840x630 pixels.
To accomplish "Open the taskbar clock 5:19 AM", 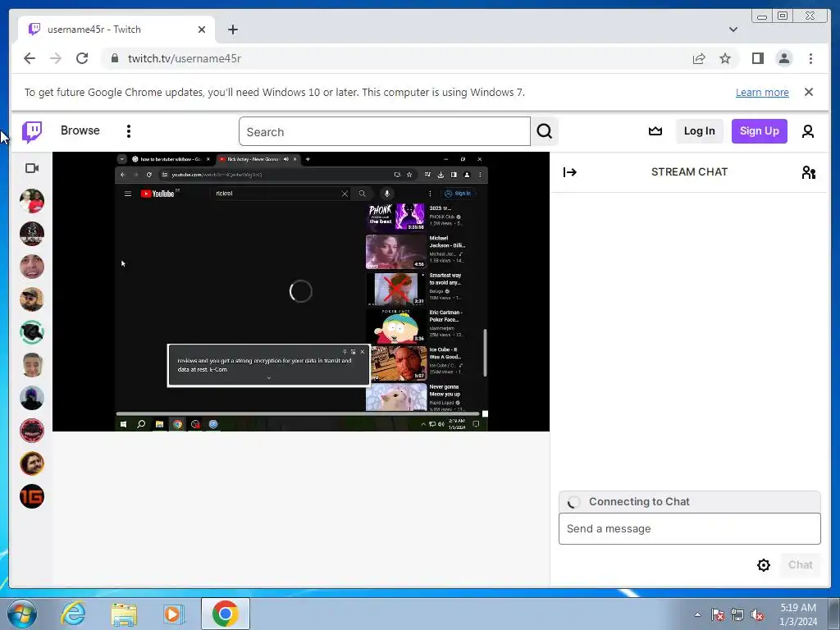I will (798, 614).
